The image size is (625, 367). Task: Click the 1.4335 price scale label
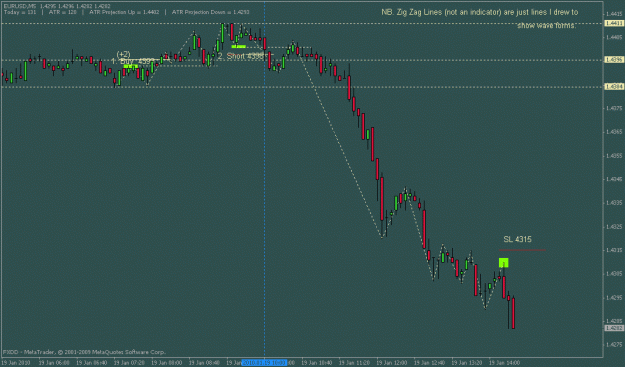614,203
